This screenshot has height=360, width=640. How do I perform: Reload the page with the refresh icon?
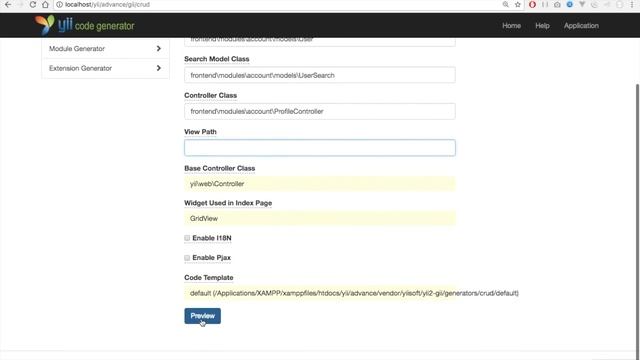click(x=33, y=4)
